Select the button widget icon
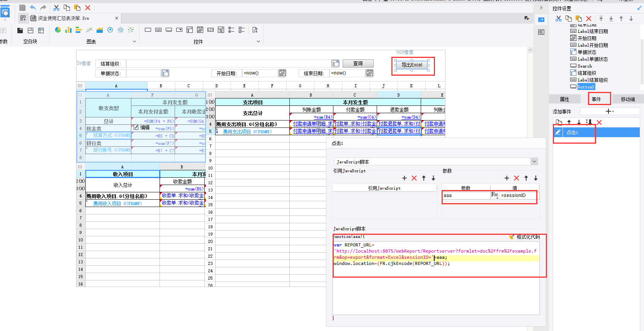Image resolution: width=644 pixels, height=331 pixels. point(169,30)
